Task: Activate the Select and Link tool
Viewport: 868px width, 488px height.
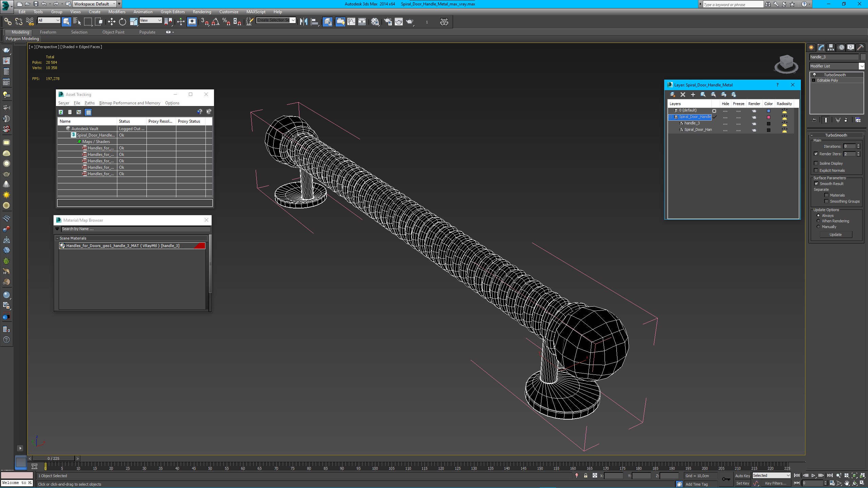Action: pos(7,22)
